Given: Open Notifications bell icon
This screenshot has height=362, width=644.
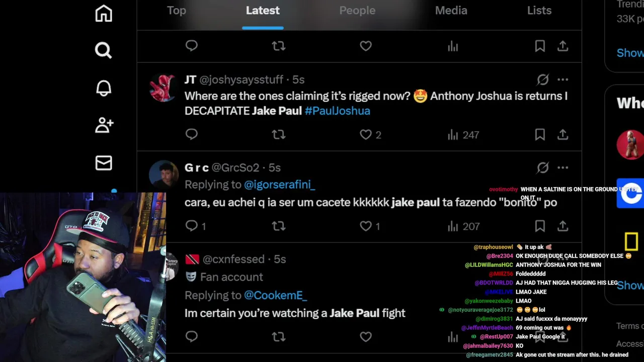Looking at the screenshot, I should pyautogui.click(x=104, y=88).
